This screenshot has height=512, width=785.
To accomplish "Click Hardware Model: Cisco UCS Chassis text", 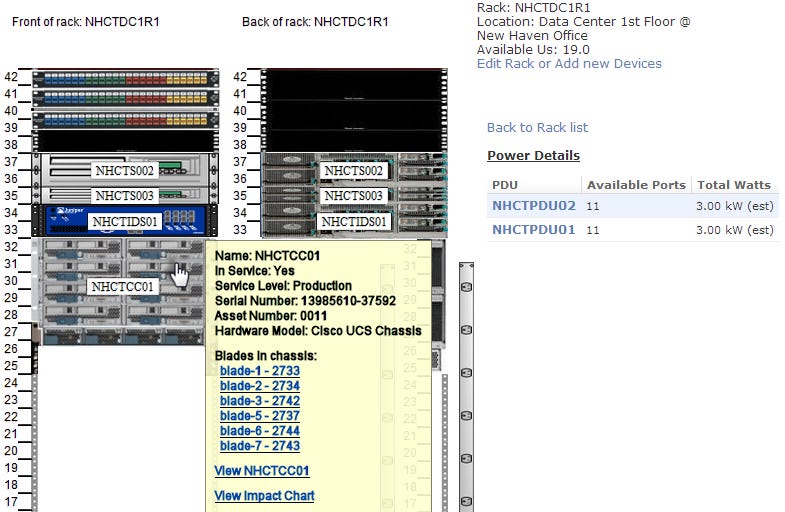I will click(x=318, y=331).
